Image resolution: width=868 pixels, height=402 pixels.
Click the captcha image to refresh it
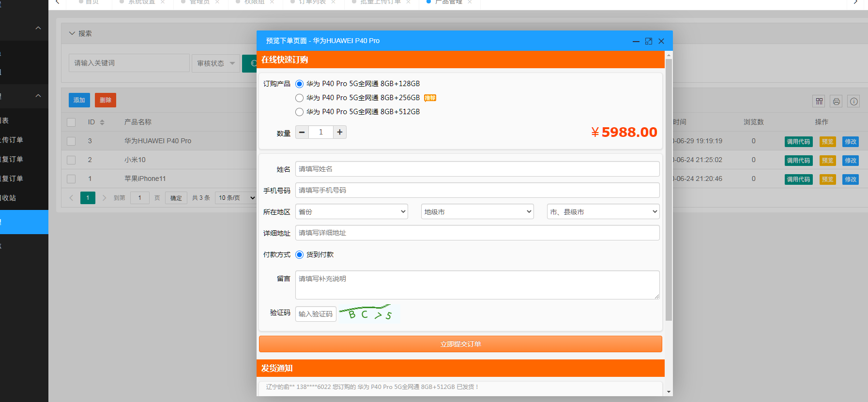coord(370,313)
